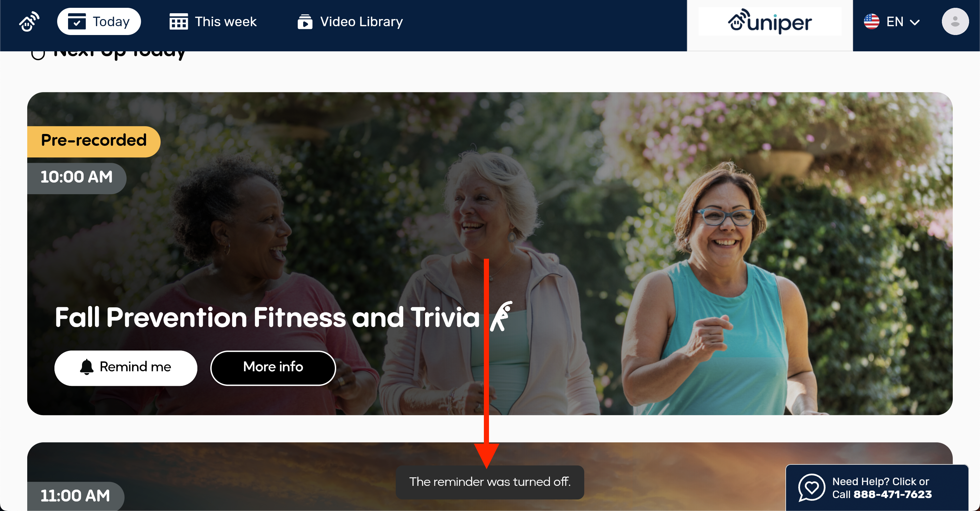The width and height of the screenshot is (980, 511).
Task: Open the 11:00 AM session card
Action: pyautogui.click(x=490, y=476)
